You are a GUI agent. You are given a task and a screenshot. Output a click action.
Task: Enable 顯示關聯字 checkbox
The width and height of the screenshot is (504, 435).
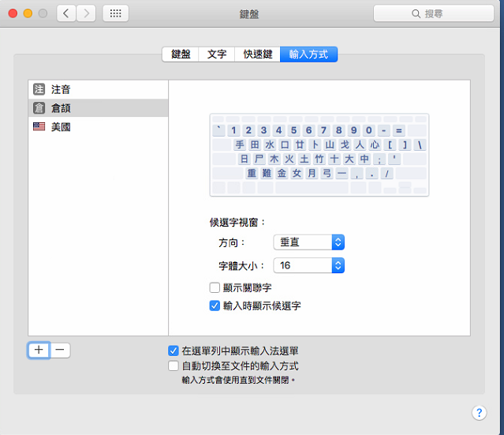pos(215,287)
